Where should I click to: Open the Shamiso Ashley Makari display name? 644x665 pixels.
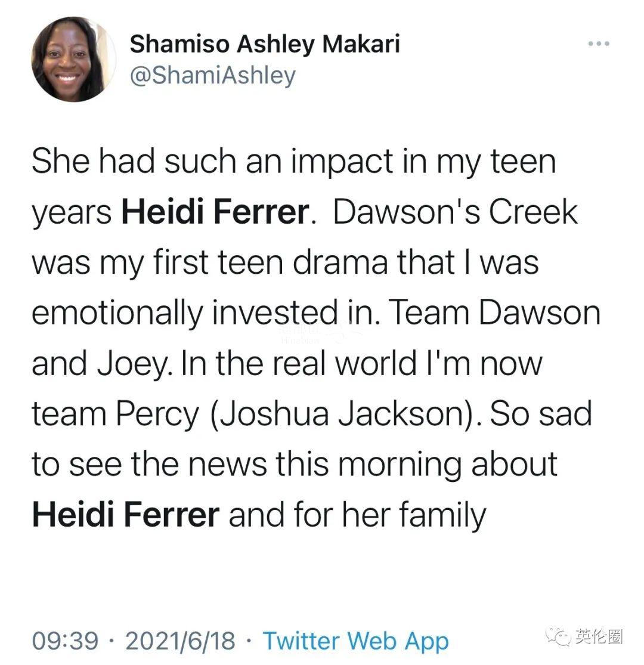point(265,45)
